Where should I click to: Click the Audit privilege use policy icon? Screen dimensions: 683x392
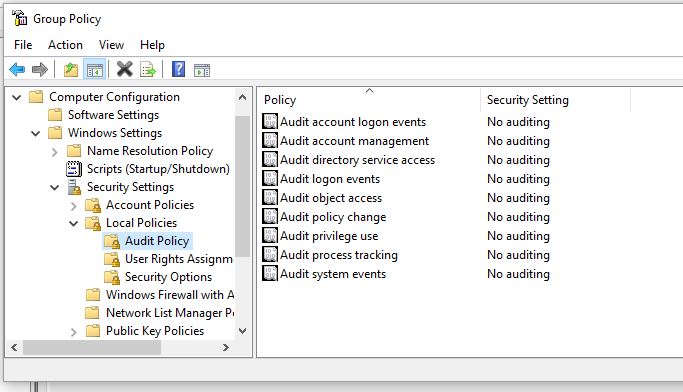click(270, 235)
